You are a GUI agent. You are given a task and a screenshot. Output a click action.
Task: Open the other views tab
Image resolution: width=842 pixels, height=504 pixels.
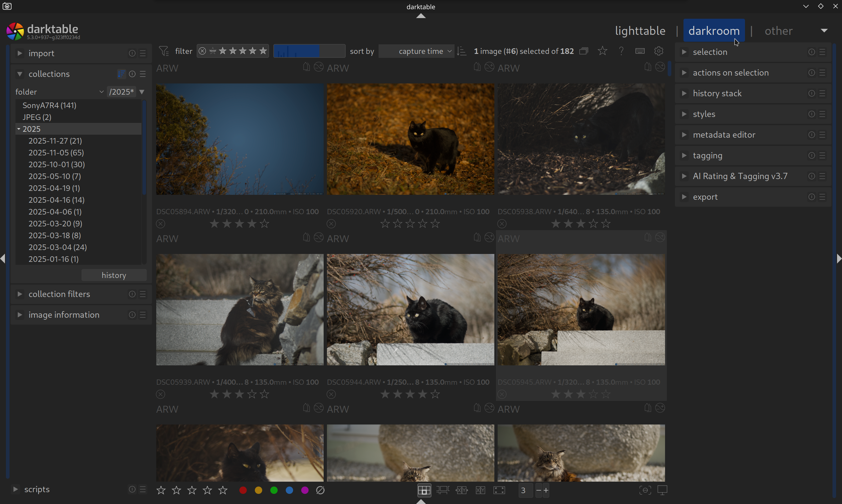tap(779, 31)
